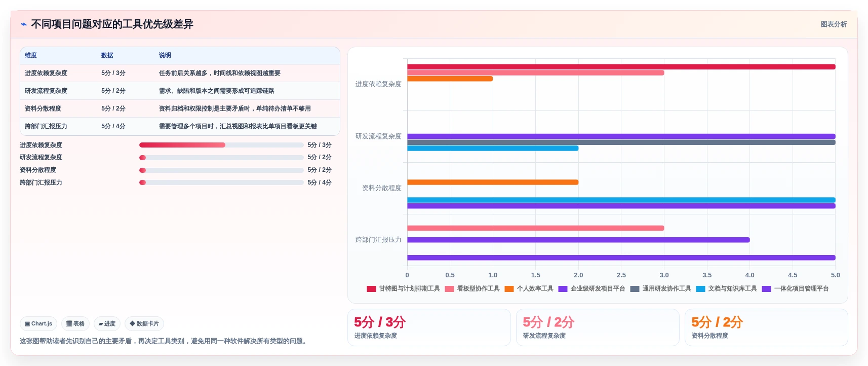868x366 pixels.
Task: Click the pink bar in 跨部门汇报压力 chart group
Action: coord(535,228)
